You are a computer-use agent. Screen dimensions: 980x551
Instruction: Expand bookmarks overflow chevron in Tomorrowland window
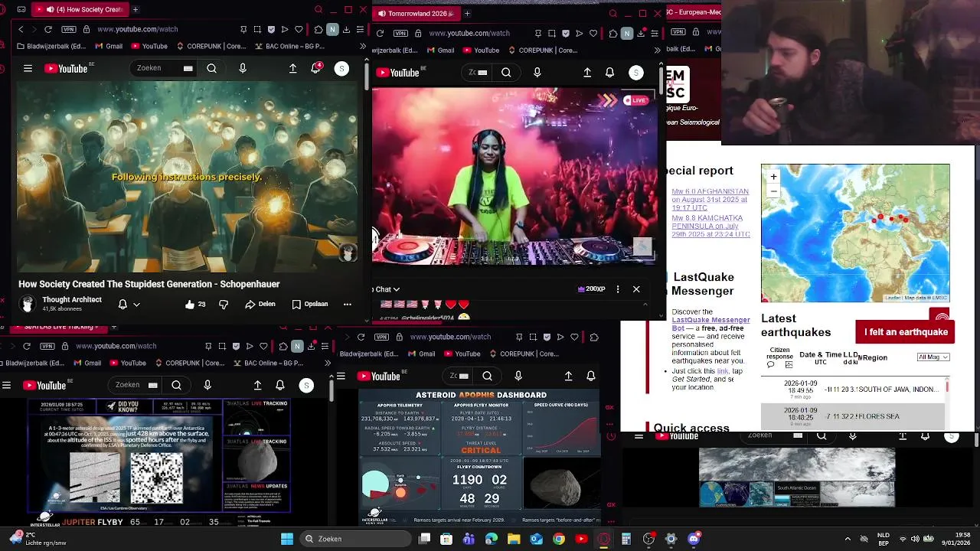[658, 51]
